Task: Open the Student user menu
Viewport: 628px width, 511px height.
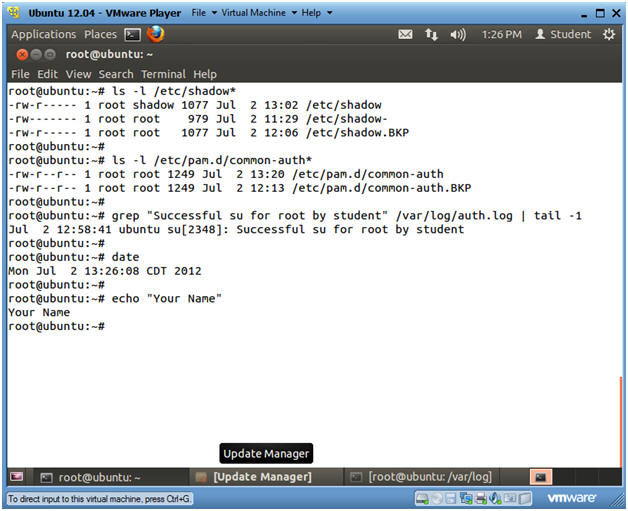Action: pos(563,34)
